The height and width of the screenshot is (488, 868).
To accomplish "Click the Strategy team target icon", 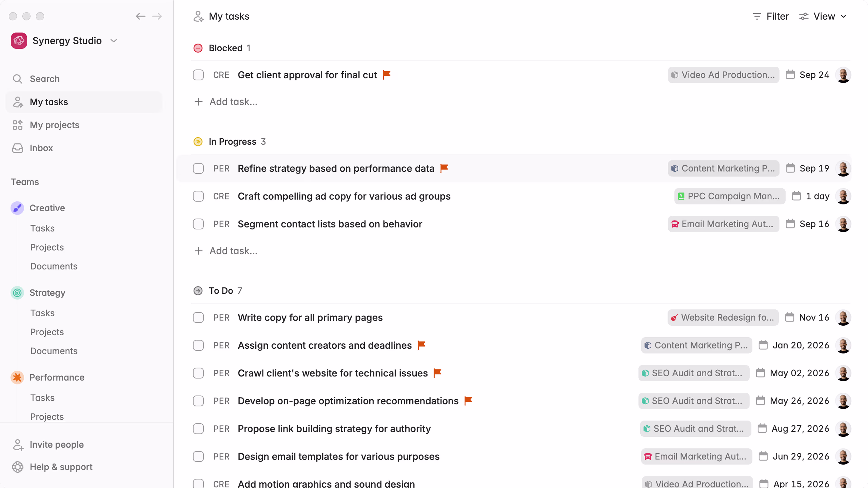I will tap(17, 293).
